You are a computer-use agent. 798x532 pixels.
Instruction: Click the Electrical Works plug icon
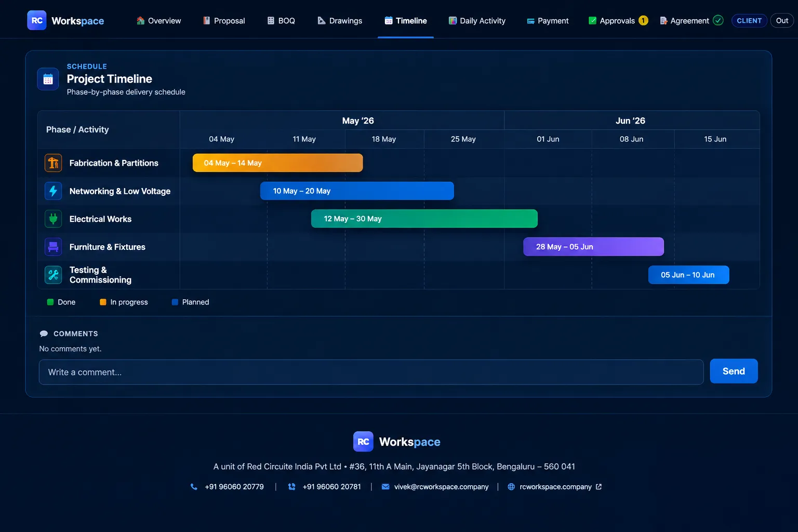pyautogui.click(x=53, y=219)
